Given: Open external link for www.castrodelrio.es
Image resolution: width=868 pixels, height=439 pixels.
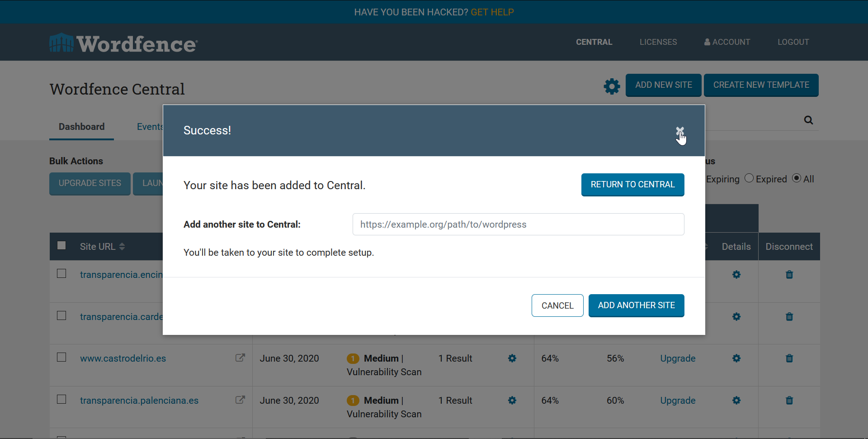Looking at the screenshot, I should (240, 358).
